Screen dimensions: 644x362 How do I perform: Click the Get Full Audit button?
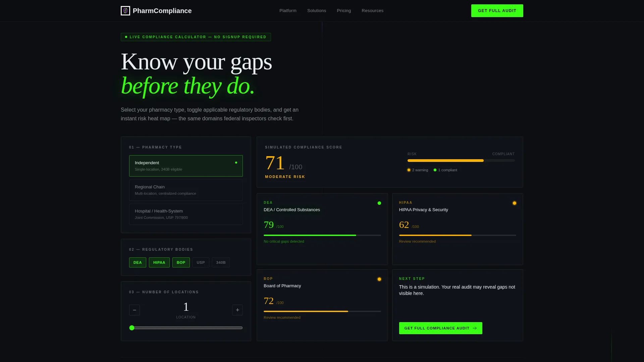pyautogui.click(x=497, y=11)
